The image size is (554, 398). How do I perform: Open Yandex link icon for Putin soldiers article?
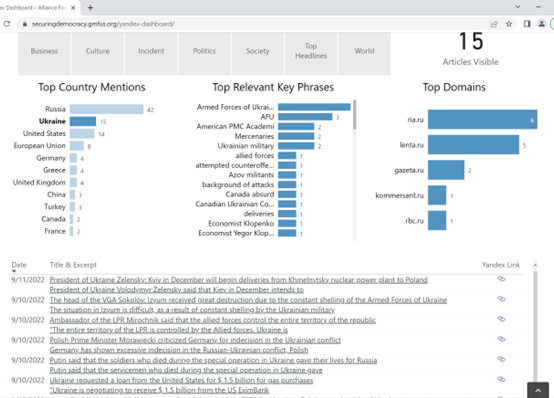coord(501,359)
